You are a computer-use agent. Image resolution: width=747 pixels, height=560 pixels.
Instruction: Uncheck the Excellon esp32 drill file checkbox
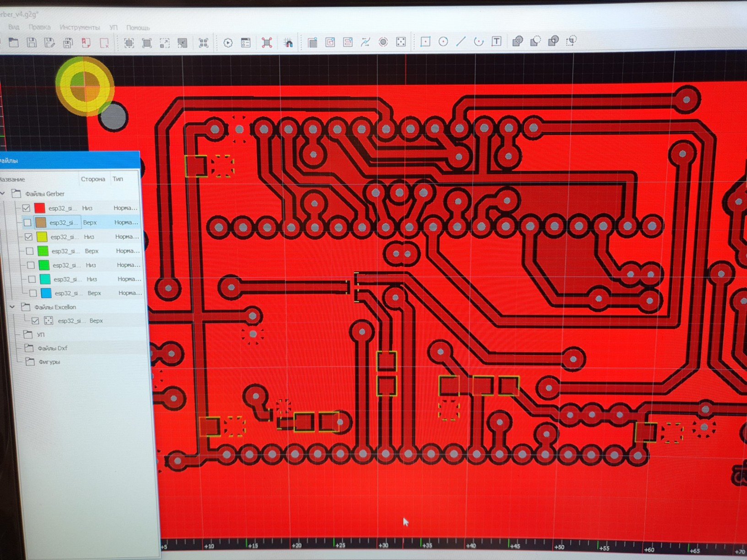tap(35, 321)
